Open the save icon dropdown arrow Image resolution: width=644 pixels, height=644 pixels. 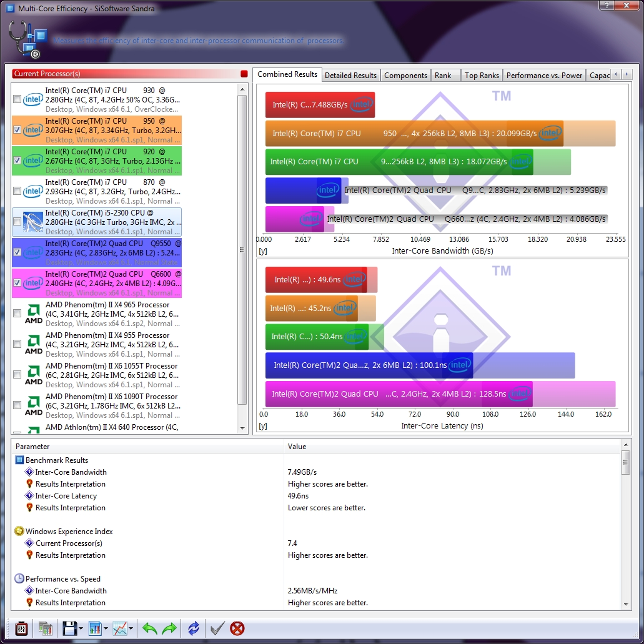click(x=81, y=628)
